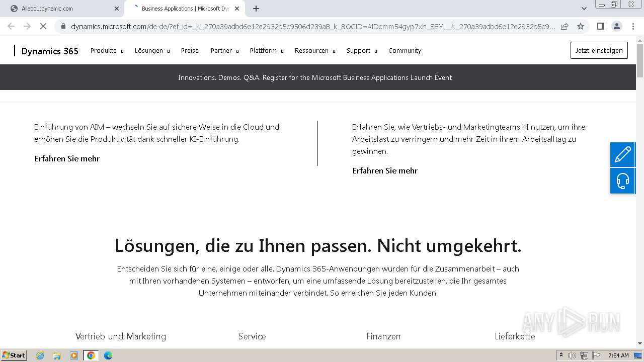Expand the Partner menu

click(x=224, y=51)
